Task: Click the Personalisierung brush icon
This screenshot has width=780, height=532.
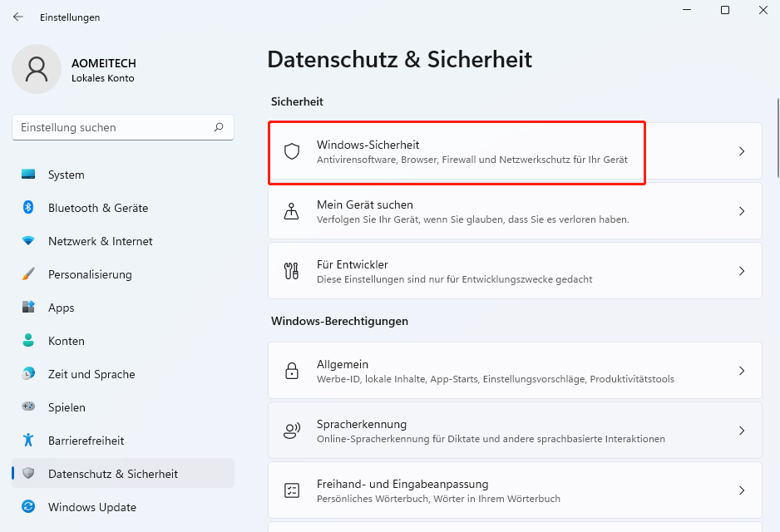Action: 28,274
